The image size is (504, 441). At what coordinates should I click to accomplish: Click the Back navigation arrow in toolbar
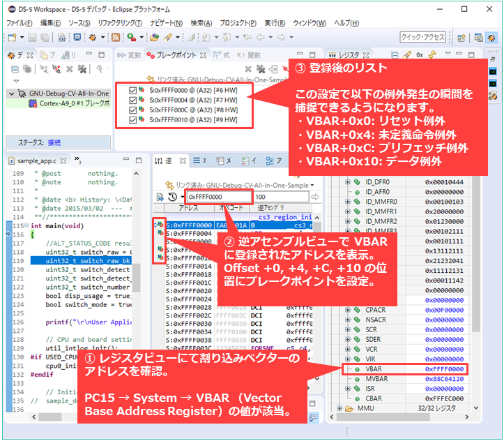coord(260,37)
